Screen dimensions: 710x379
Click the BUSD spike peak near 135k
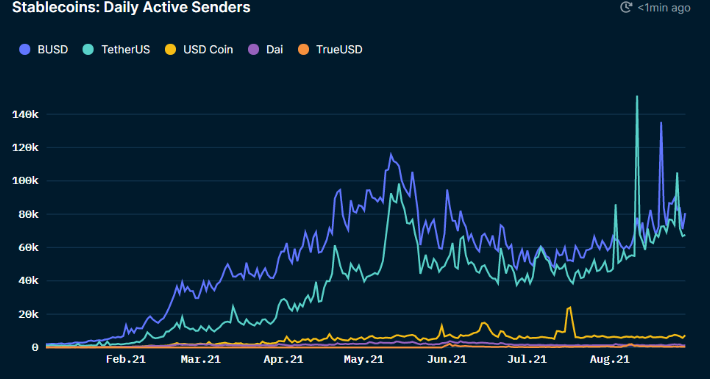pyautogui.click(x=661, y=123)
